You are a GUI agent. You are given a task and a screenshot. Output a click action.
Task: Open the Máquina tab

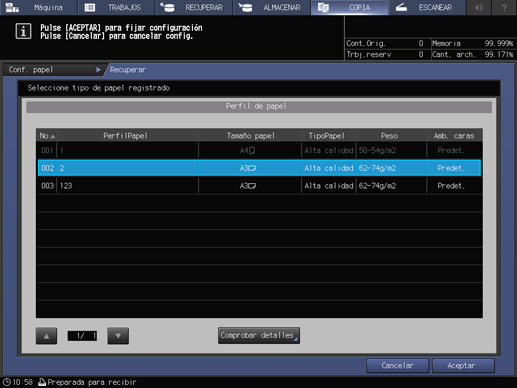[38, 7]
